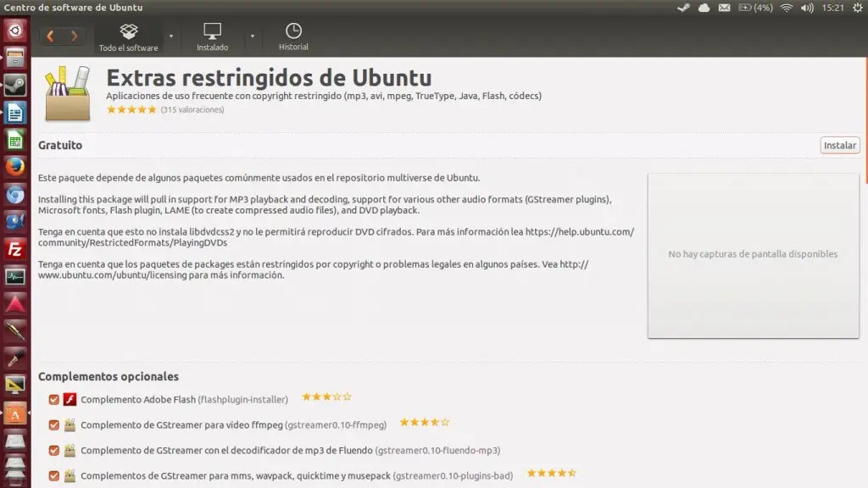Click the ffmpeg complement star rating
The width and height of the screenshot is (868, 488).
click(425, 422)
